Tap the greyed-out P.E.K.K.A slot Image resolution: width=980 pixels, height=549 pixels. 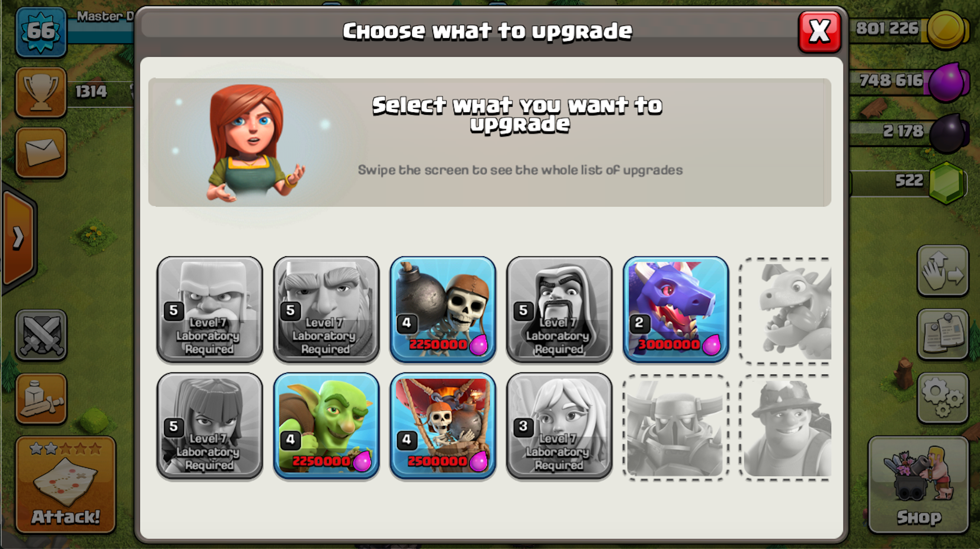pyautogui.click(x=676, y=427)
